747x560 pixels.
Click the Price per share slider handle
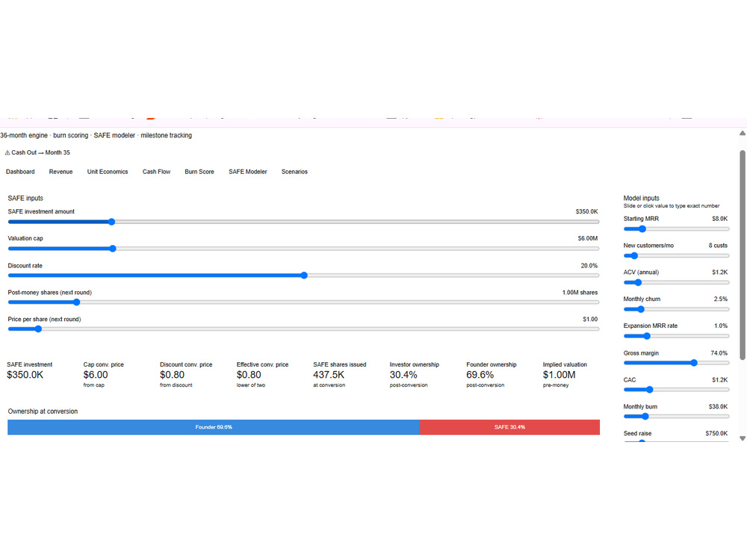point(39,329)
